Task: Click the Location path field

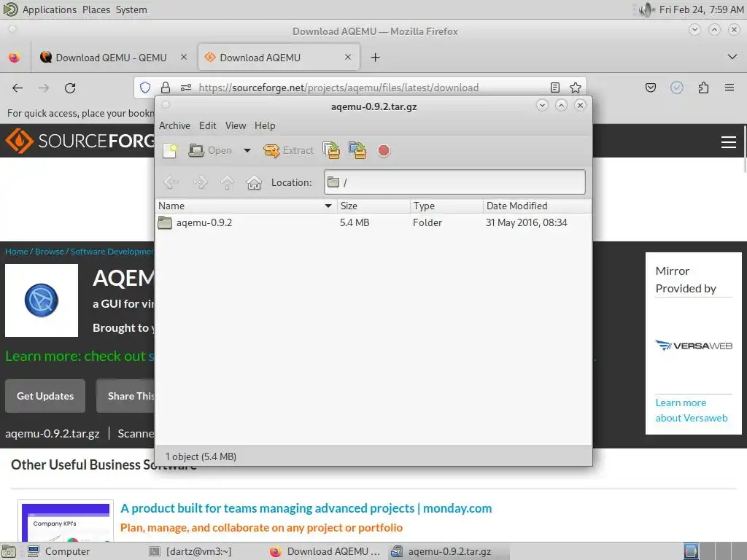Action: click(454, 182)
